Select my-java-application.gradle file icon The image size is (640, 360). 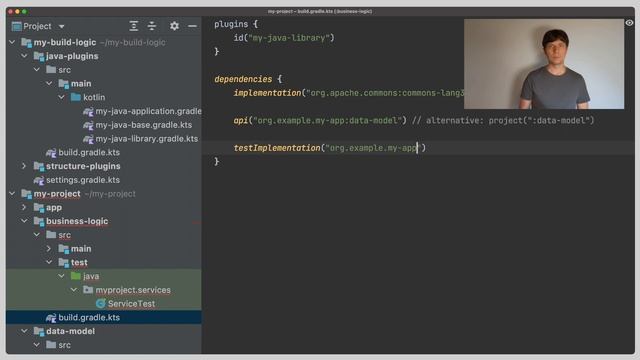click(x=88, y=111)
